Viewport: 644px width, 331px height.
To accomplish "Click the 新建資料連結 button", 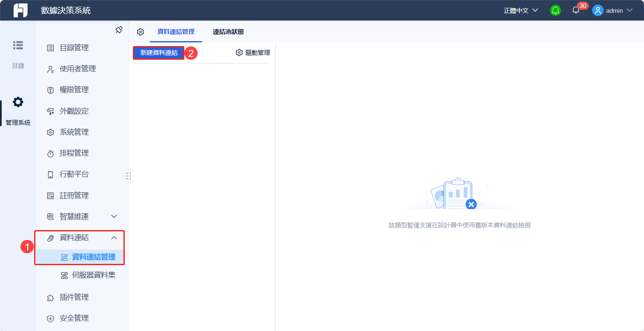I will [158, 53].
